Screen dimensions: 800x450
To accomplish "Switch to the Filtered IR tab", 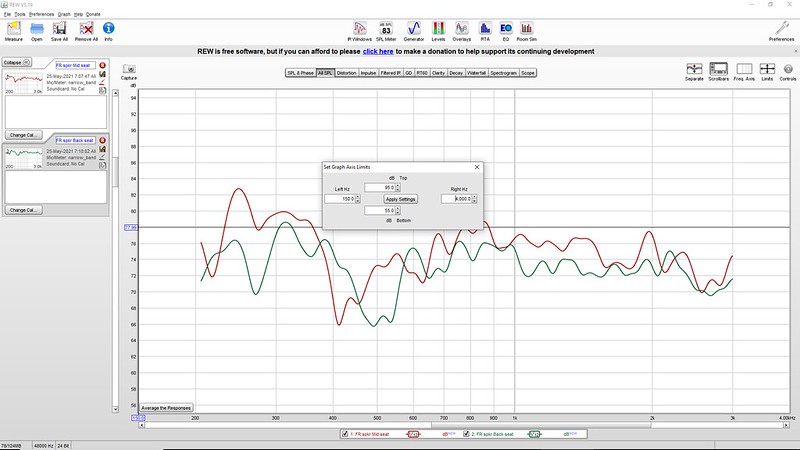I will [x=391, y=73].
